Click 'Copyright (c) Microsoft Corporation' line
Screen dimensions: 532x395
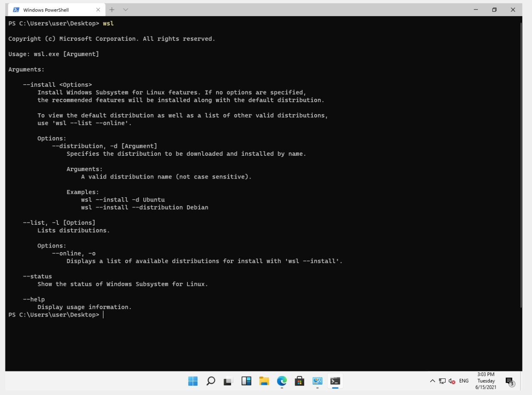tap(112, 39)
